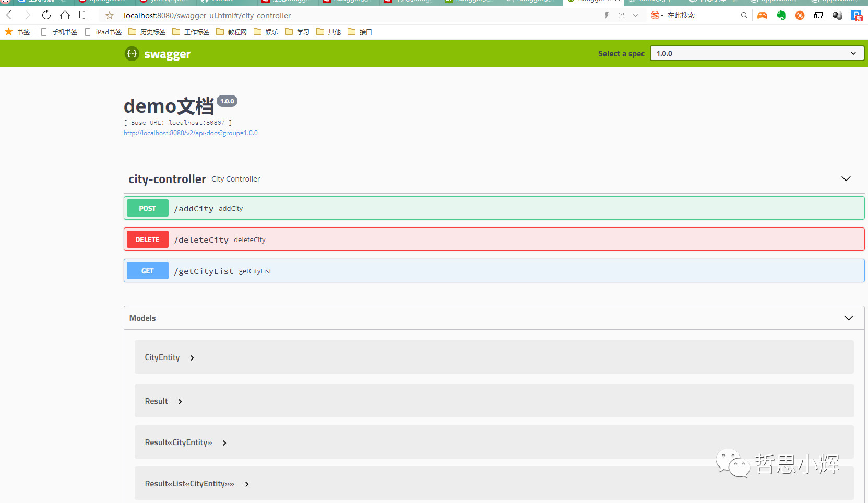Reload the page with the refresh icon

(x=46, y=15)
